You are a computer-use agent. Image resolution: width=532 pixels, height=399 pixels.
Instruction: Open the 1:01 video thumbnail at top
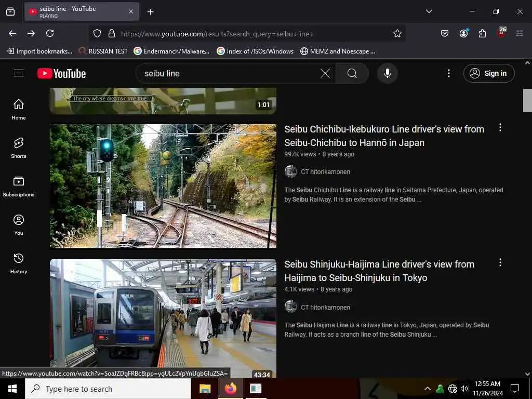[163, 101]
